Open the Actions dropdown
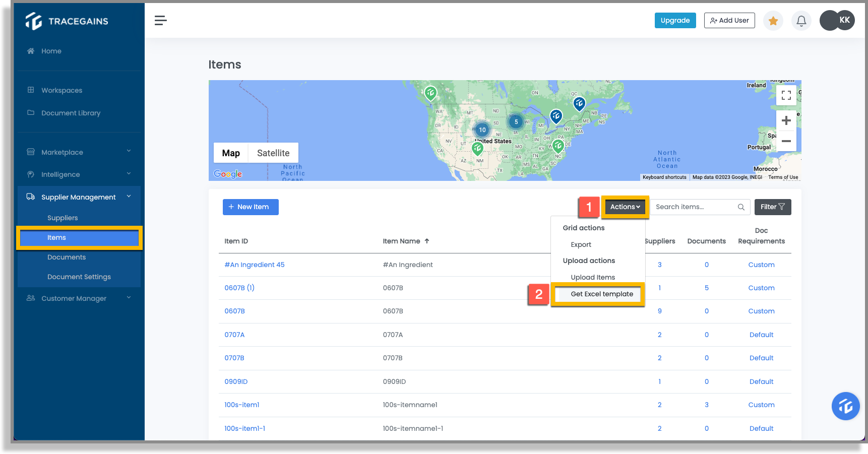Image resolution: width=868 pixels, height=454 pixels. [625, 207]
